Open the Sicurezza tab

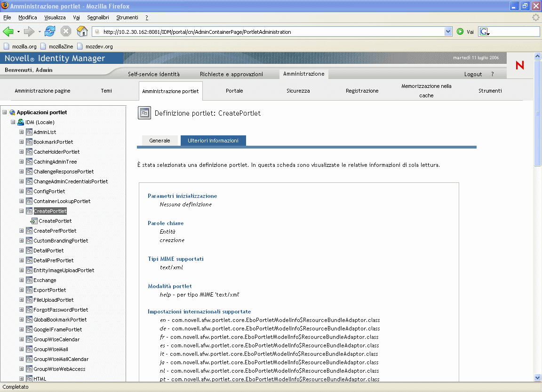click(298, 91)
